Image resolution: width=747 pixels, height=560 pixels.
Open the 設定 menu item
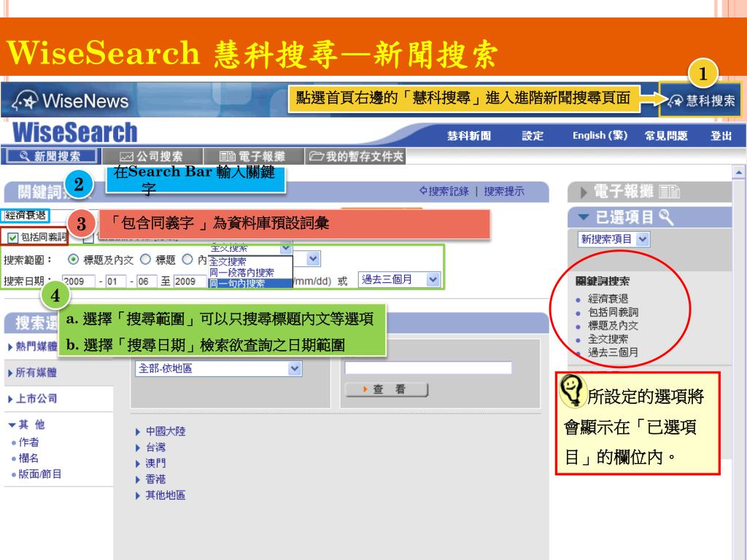(533, 136)
